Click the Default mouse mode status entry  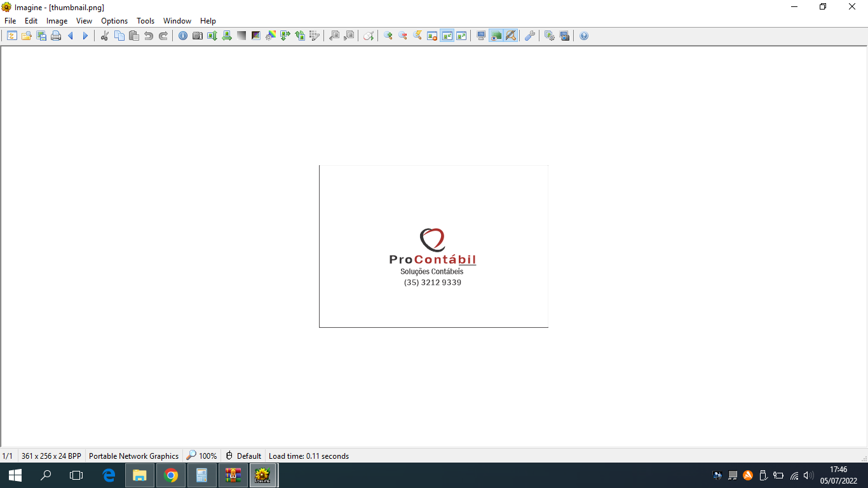[243, 456]
